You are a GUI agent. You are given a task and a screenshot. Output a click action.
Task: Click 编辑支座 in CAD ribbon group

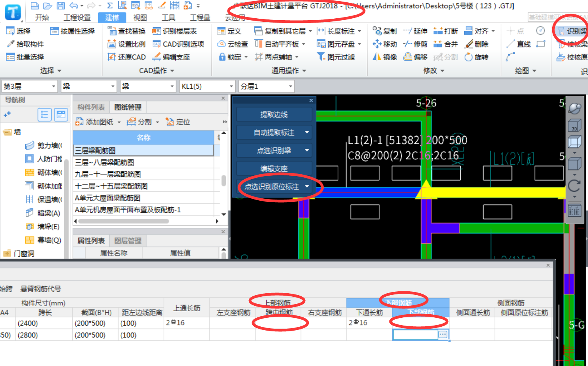pyautogui.click(x=171, y=57)
